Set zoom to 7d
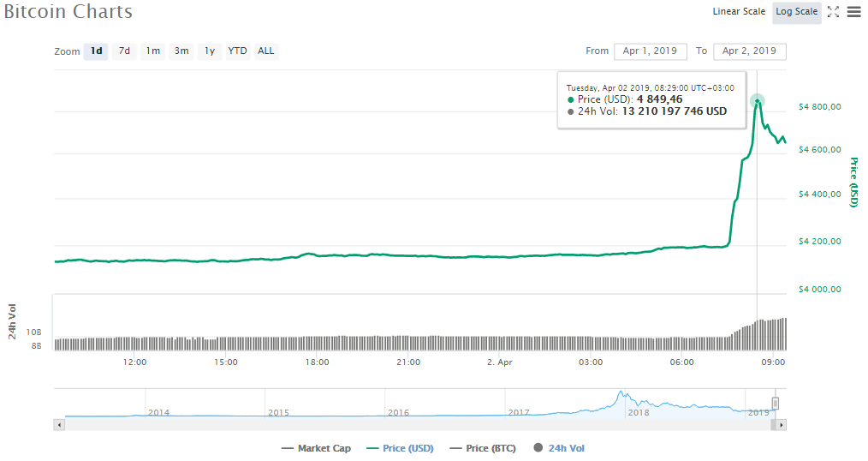The image size is (868, 461). point(124,51)
